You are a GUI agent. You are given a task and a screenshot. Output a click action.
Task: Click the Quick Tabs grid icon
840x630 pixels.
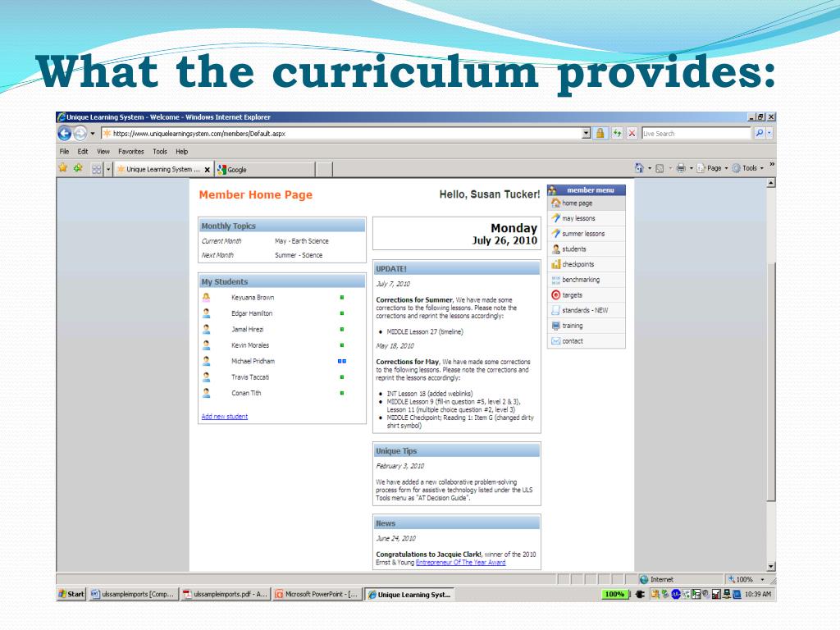click(97, 169)
